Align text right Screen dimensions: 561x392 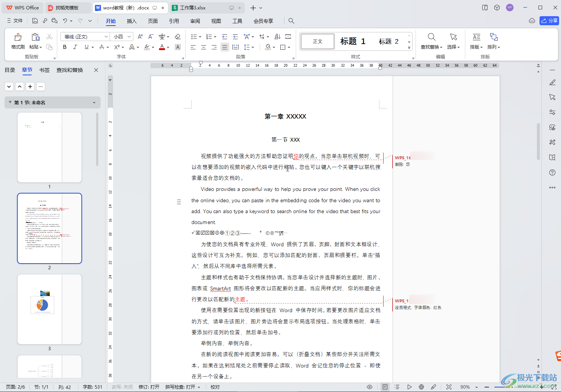214,47
